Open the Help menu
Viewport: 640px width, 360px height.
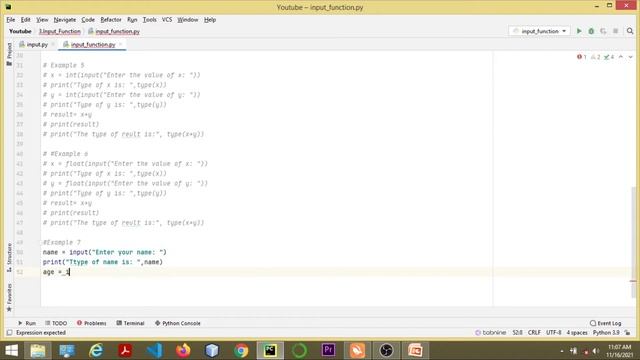tap(210, 20)
